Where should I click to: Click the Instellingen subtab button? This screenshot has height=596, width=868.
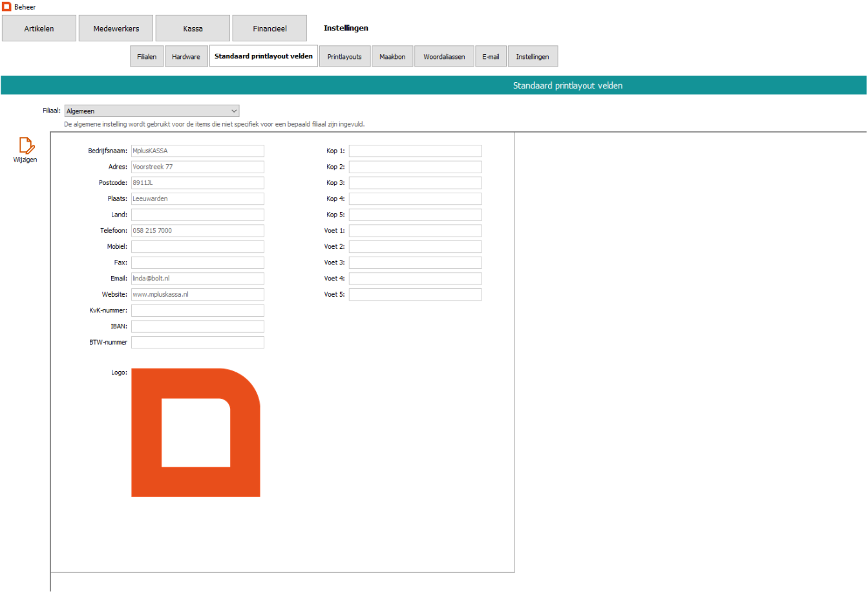(x=533, y=57)
